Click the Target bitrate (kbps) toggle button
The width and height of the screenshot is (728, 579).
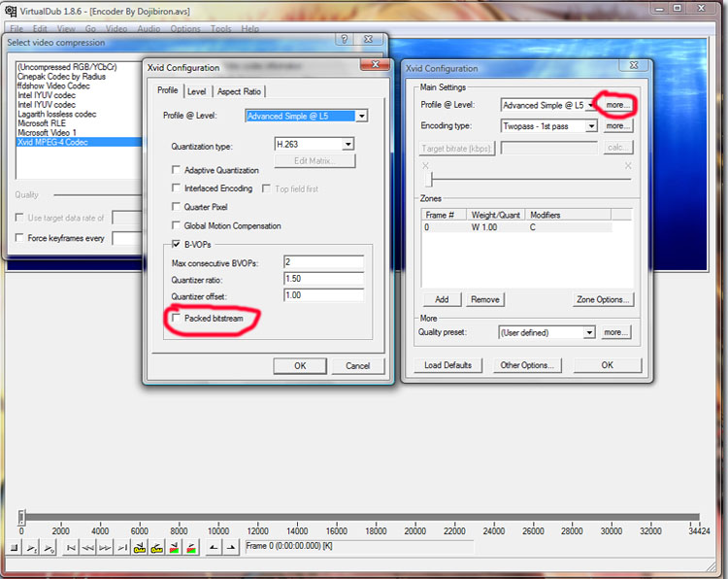pos(456,149)
